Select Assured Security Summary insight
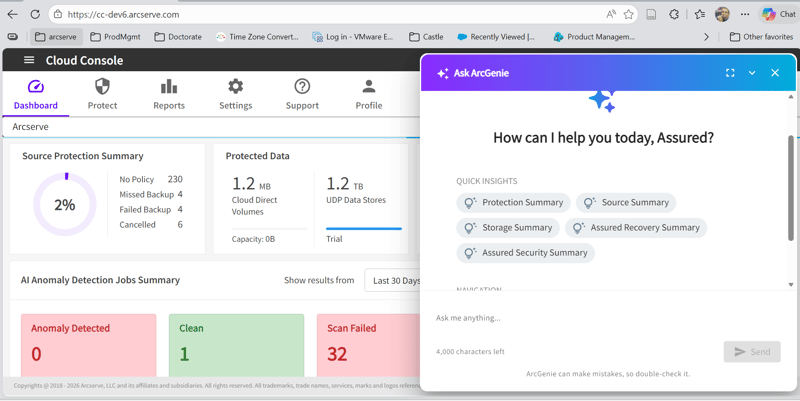Screen dimensions: 800x401 526,253
